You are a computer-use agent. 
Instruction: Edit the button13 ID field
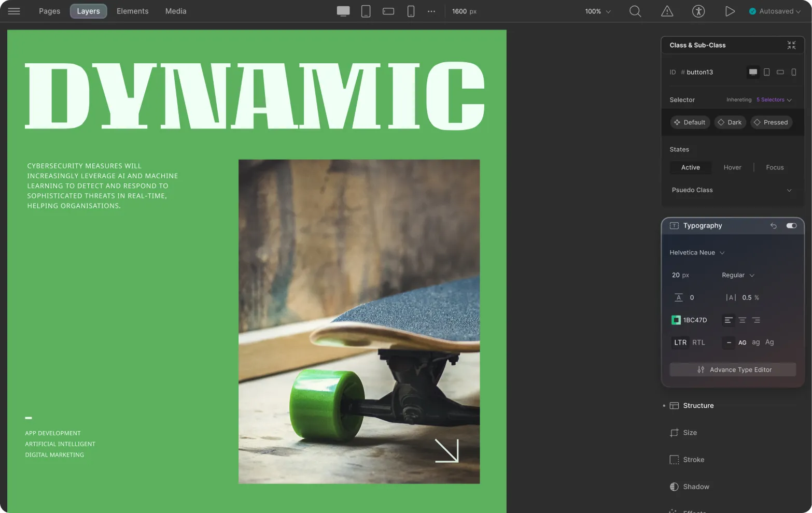pyautogui.click(x=700, y=72)
